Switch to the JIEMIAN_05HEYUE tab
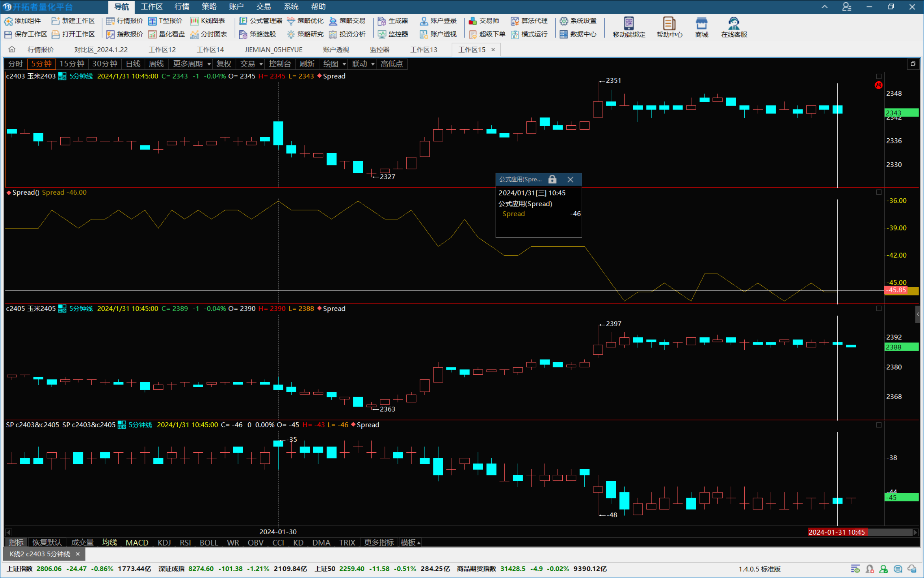This screenshot has width=924, height=578. (x=273, y=50)
